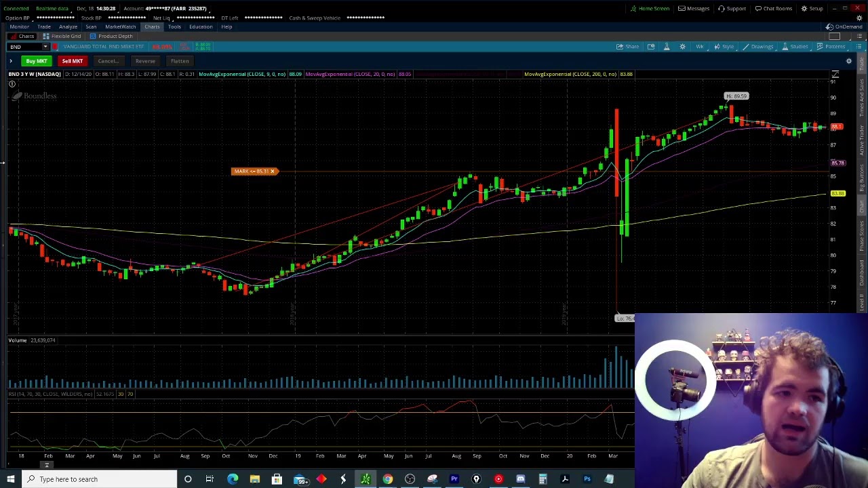Open Microsoft Edge from taskbar
868x488 pixels.
click(233, 479)
